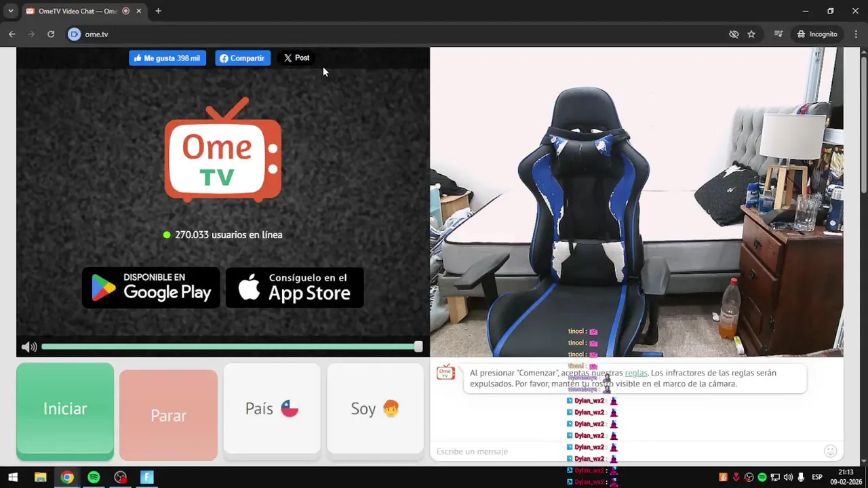Close the OmeTV Video Chat tab
Viewport: 868px width, 488px height.
pyautogui.click(x=139, y=11)
